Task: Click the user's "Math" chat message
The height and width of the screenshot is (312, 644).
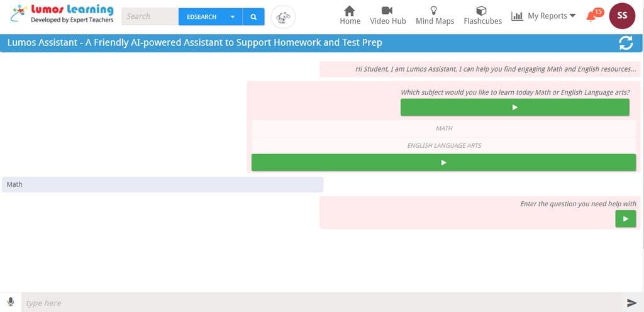Action: coord(163,185)
